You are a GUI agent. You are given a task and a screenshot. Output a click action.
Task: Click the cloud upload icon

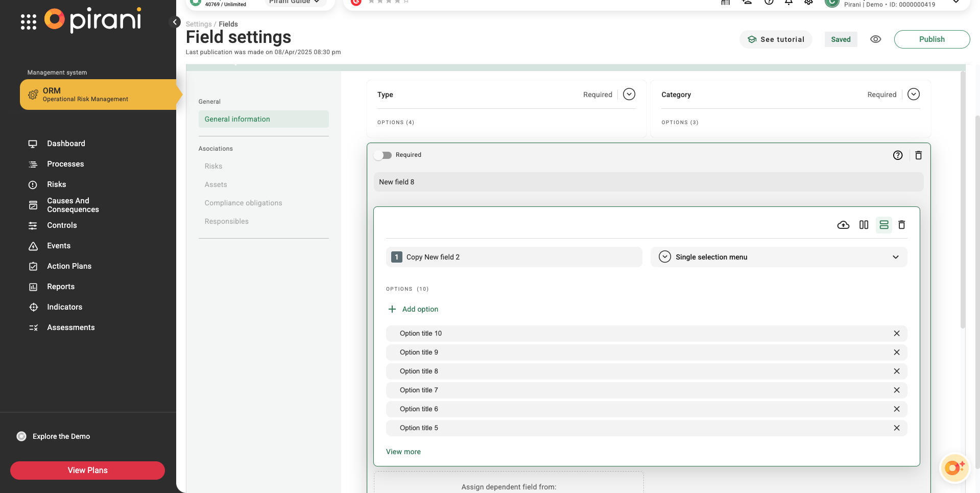tap(843, 225)
